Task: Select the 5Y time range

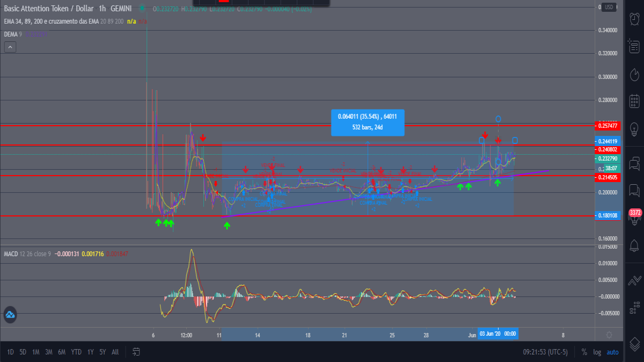Action: tap(103, 352)
